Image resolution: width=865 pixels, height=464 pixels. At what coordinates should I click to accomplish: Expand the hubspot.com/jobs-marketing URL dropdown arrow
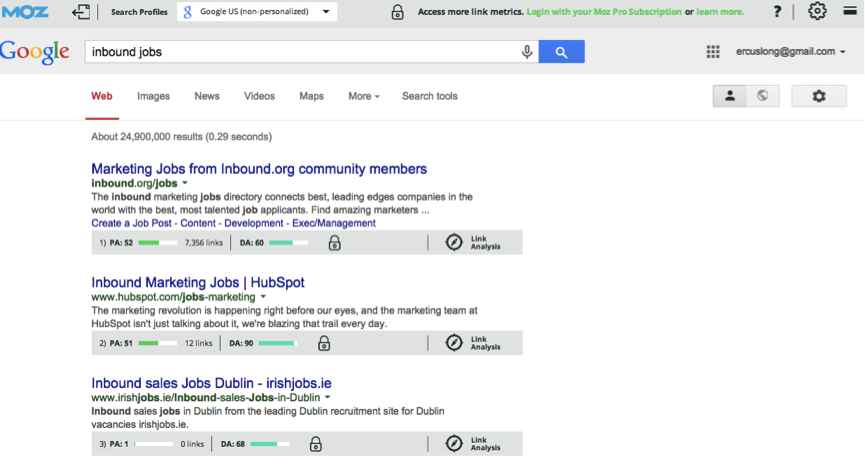(x=263, y=297)
